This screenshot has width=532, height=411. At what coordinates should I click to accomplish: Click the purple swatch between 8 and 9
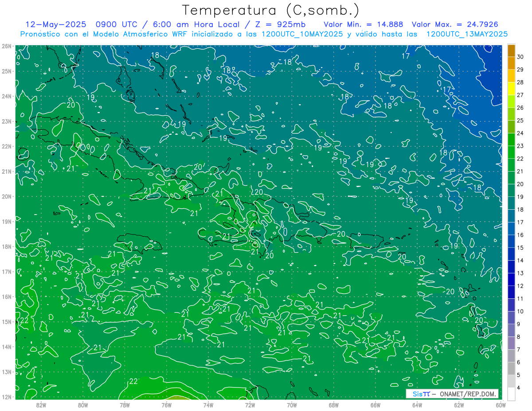(511, 330)
